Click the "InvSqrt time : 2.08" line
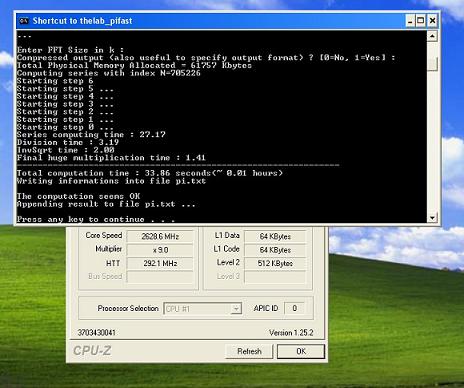Screen dimensions: 464x388 pyautogui.click(x=65, y=150)
